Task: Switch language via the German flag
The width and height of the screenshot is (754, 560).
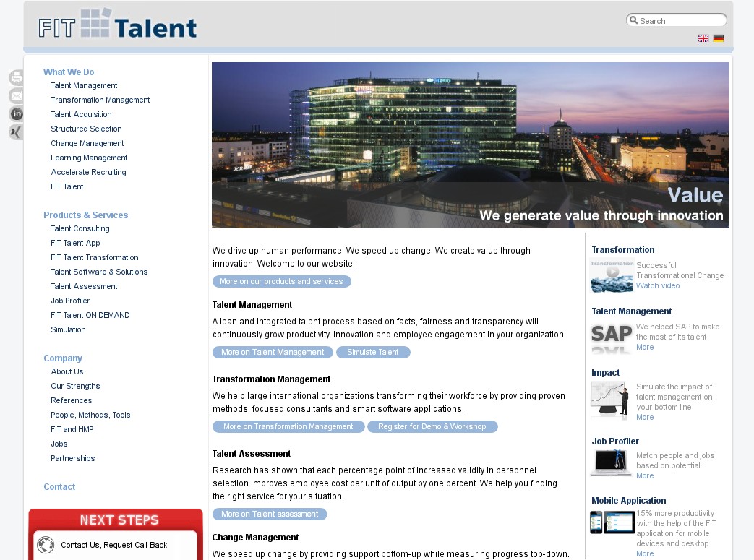Action: (719, 38)
